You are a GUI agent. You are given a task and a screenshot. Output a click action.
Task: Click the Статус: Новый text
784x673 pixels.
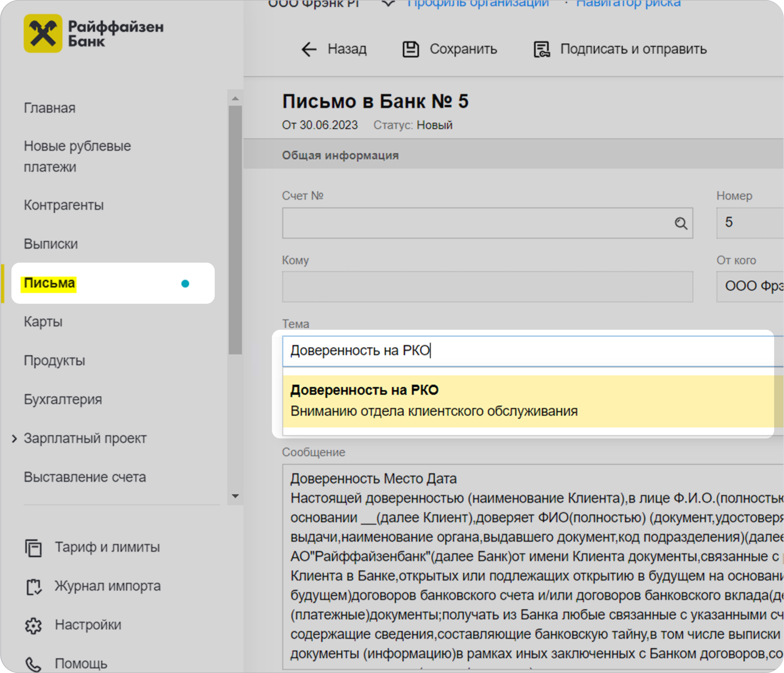(x=413, y=125)
